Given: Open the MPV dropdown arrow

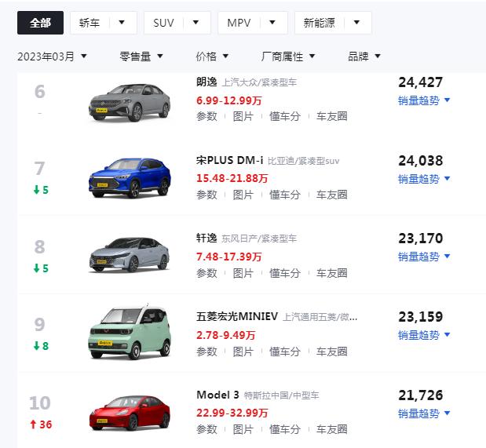Looking at the screenshot, I should tap(272, 22).
